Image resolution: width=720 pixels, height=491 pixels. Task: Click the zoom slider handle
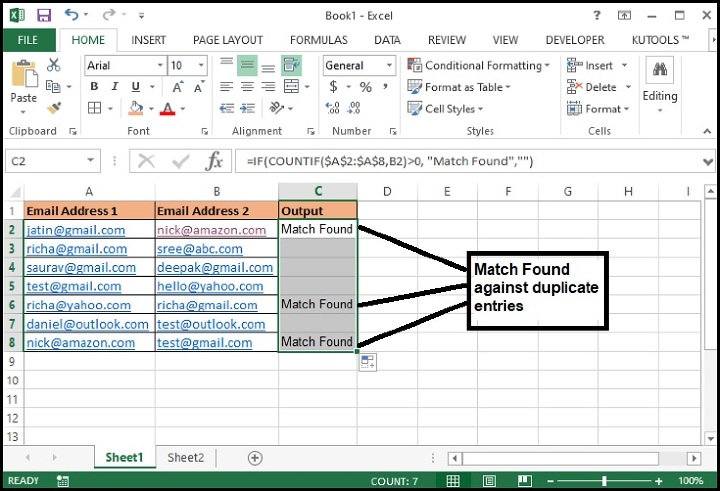pos(604,481)
